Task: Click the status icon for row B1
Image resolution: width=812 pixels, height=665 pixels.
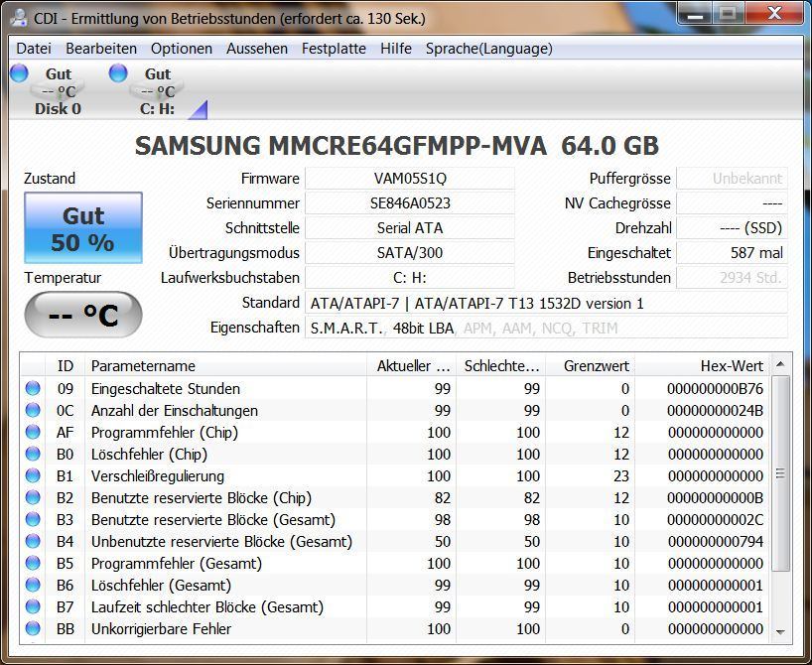Action: 33,475
